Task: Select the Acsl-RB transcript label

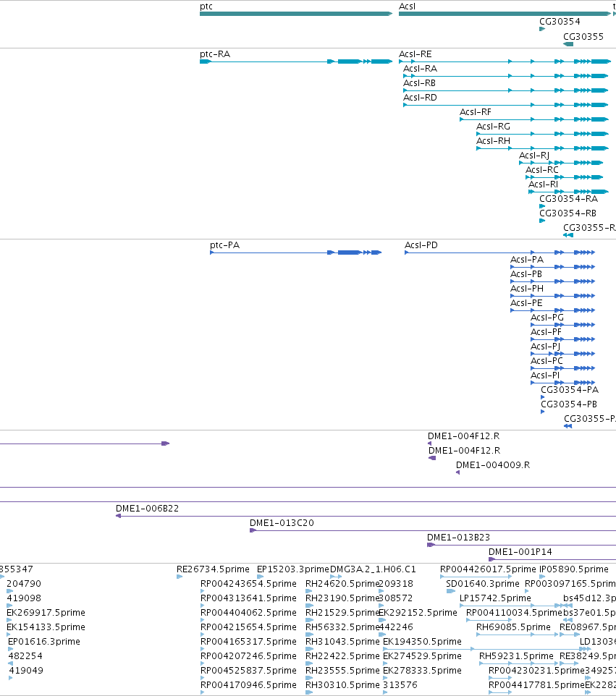Action: (419, 83)
